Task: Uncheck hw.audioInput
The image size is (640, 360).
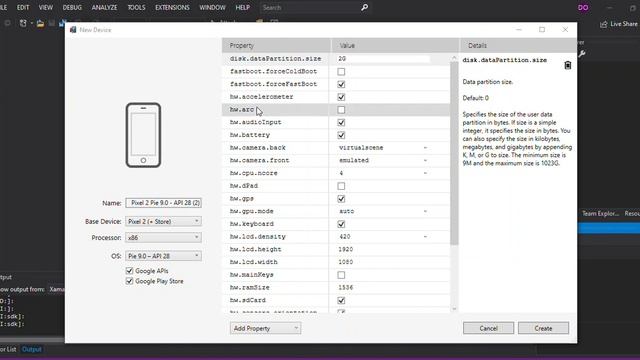Action: pyautogui.click(x=341, y=122)
